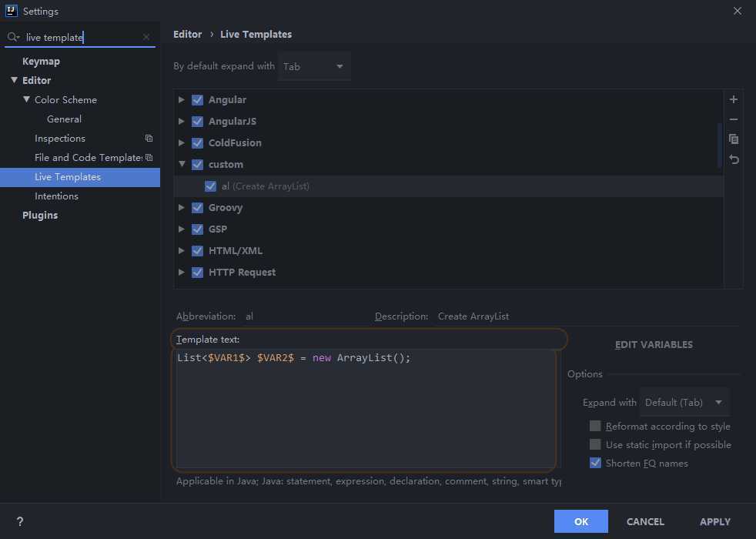Disable the HTTP Request template group

(x=197, y=273)
